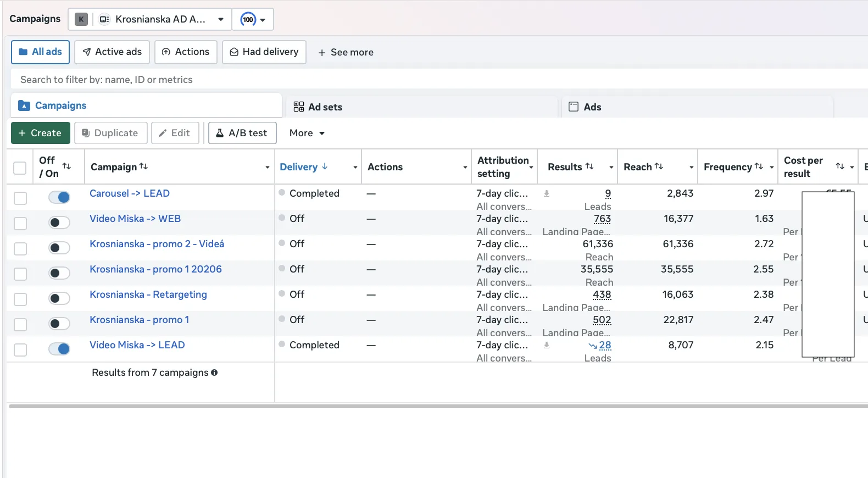Viewport: 868px width, 478px height.
Task: Open the Campaign column options arrow
Action: click(x=268, y=167)
